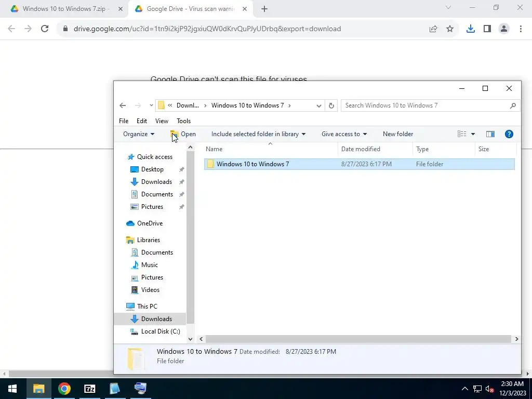532x399 pixels.
Task: Refresh the Explorer folder view
Action: [x=331, y=105]
